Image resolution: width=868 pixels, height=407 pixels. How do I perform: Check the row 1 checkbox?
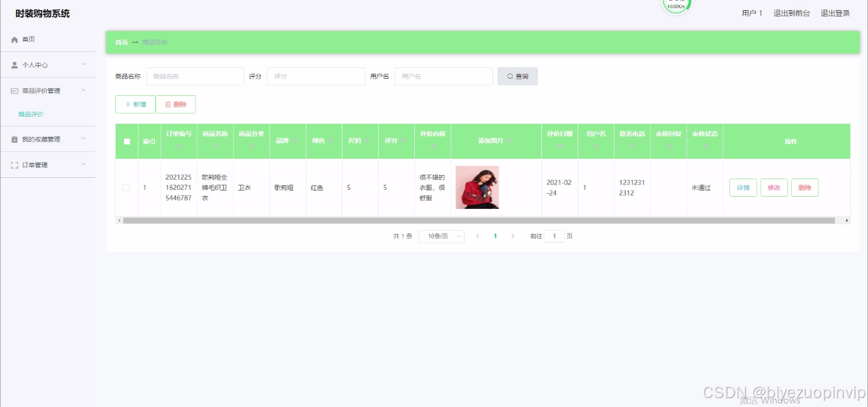[126, 187]
